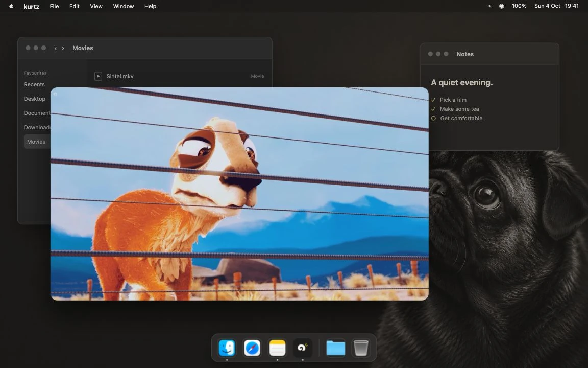Select Documents in Finder sidebar
588x368 pixels.
(x=37, y=113)
